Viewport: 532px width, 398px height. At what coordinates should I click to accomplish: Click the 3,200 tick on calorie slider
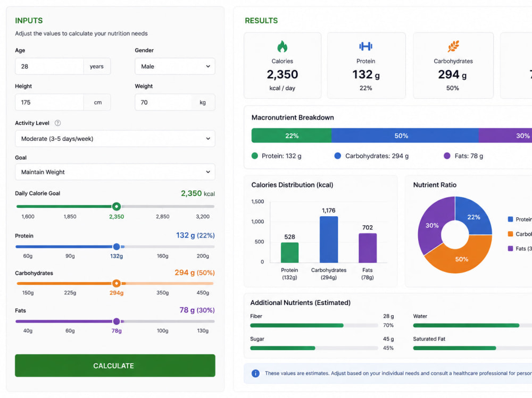pos(203,216)
